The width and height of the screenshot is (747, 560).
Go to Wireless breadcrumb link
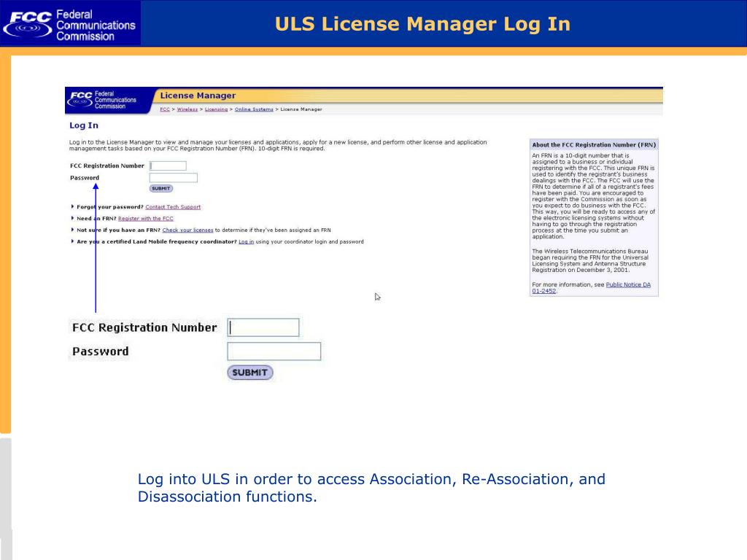[187, 109]
